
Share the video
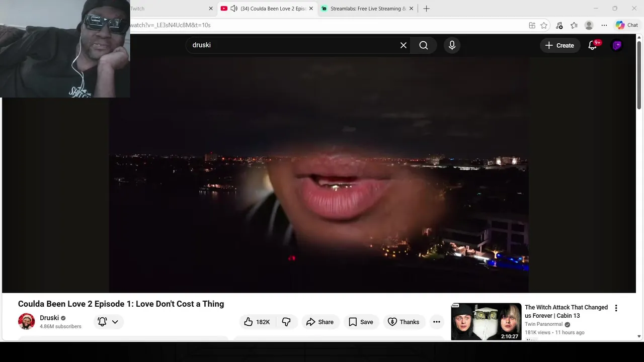[320, 322]
